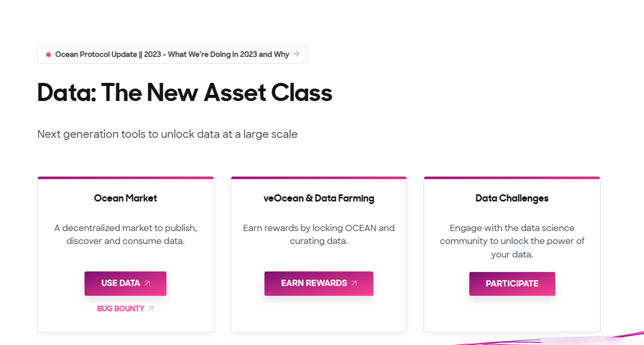Select the Ocean Market card heading

click(x=125, y=198)
